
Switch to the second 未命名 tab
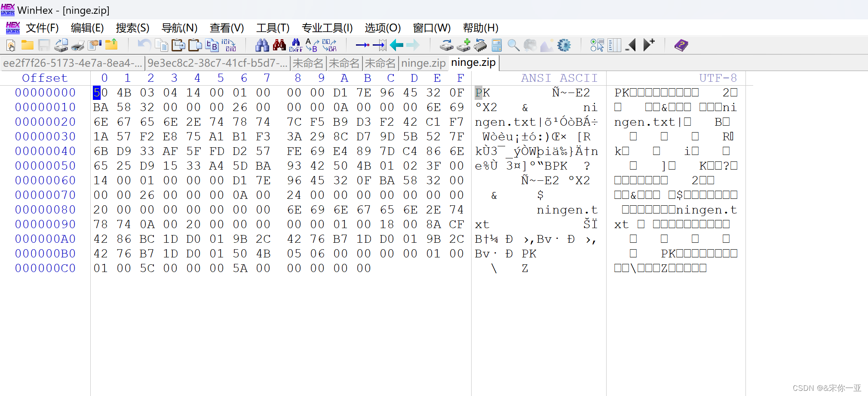click(344, 63)
